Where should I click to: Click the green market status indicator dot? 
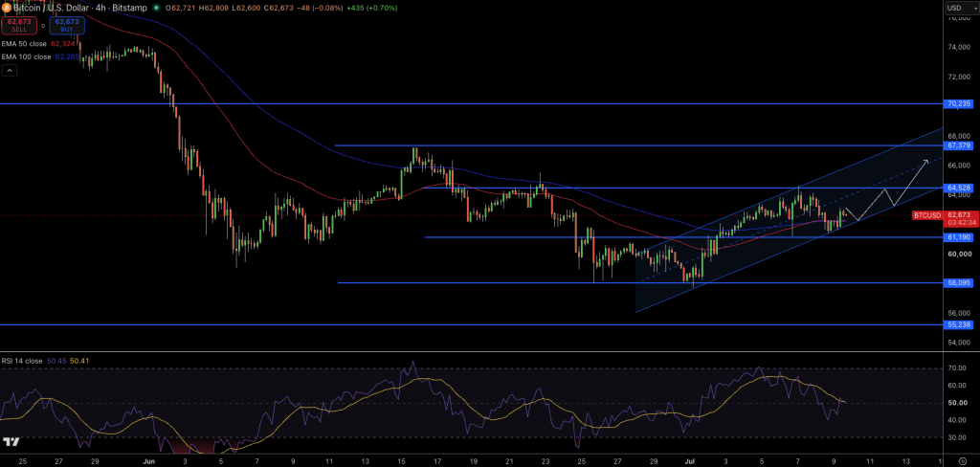coord(156,8)
